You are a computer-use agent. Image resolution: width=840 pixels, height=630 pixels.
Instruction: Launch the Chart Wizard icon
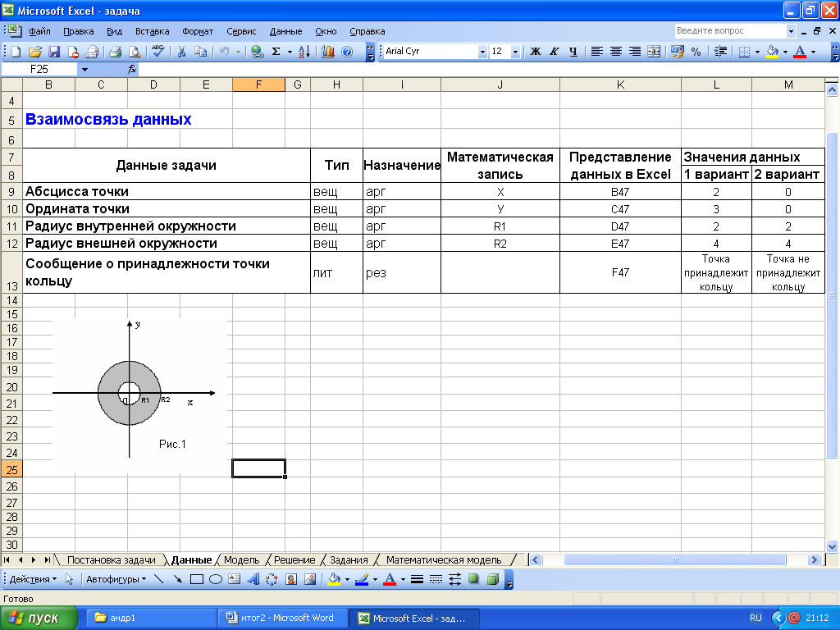tap(328, 51)
